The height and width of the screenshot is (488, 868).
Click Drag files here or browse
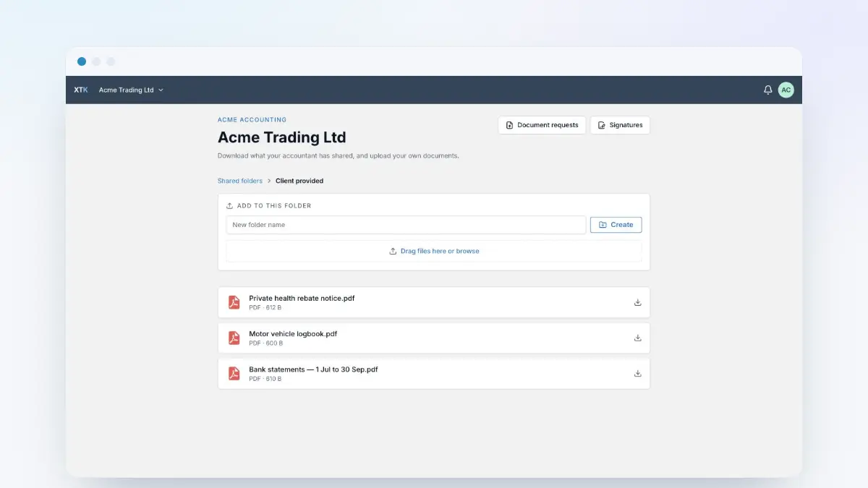[434, 251]
